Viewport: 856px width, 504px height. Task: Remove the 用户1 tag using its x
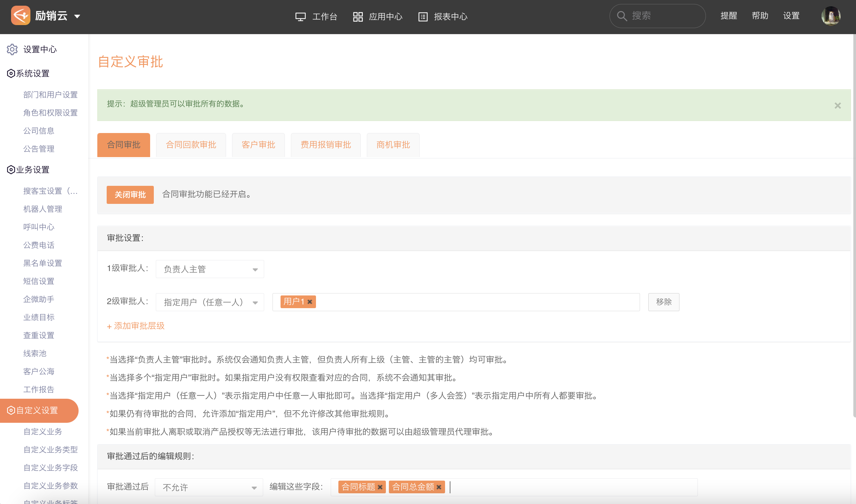(x=310, y=301)
